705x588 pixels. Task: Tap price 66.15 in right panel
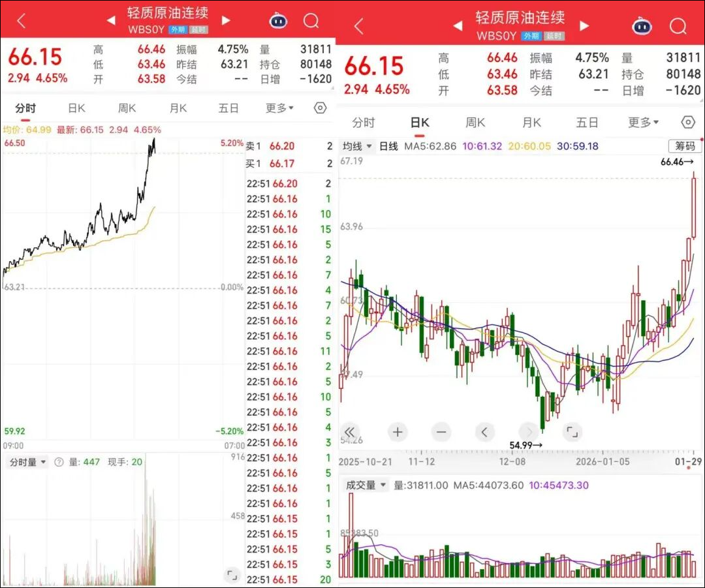pos(374,66)
